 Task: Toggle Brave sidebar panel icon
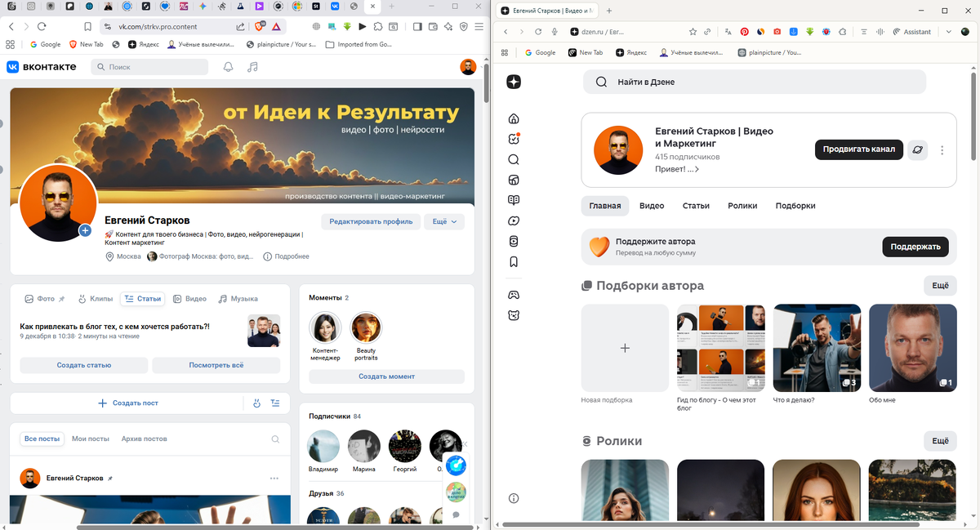(416, 26)
